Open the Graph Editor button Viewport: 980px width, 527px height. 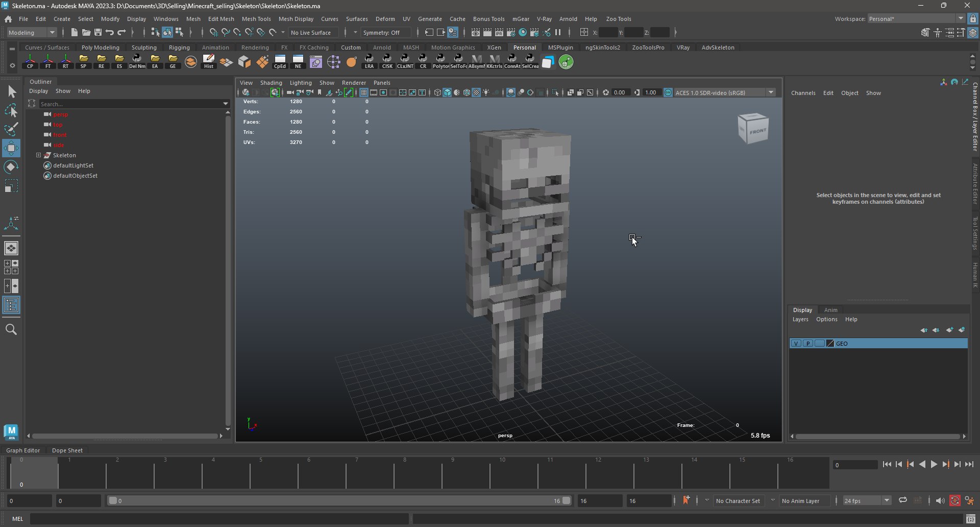pyautogui.click(x=23, y=450)
